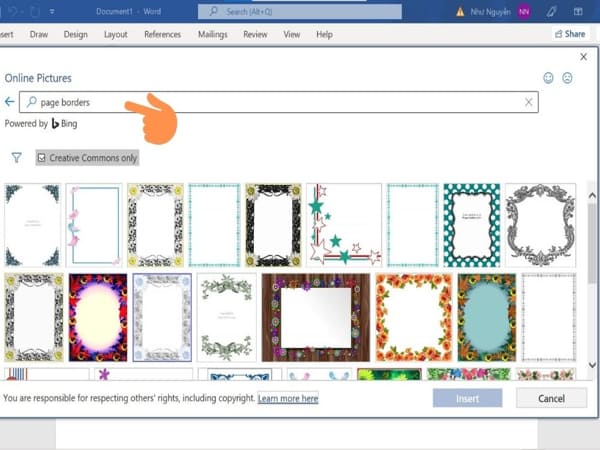Click the results scrollbar down arrow
Screen dimensions: 600x450
[x=592, y=365]
